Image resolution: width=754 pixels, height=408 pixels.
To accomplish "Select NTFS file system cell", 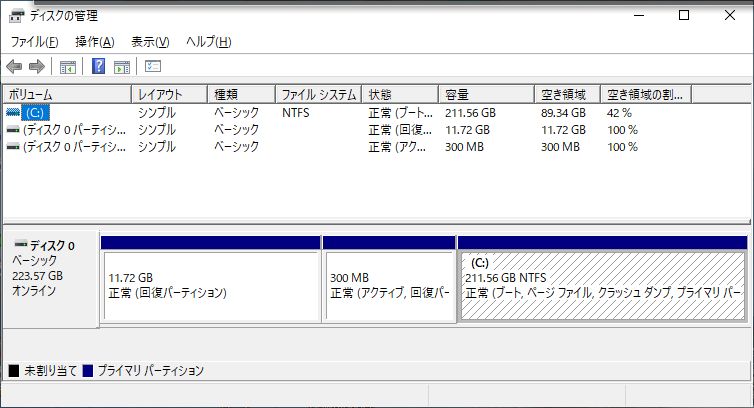I will (296, 113).
